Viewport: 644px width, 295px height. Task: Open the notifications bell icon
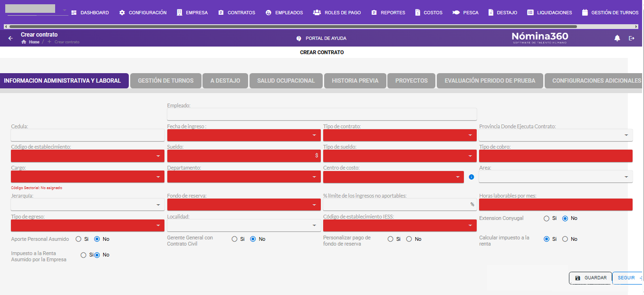point(617,38)
